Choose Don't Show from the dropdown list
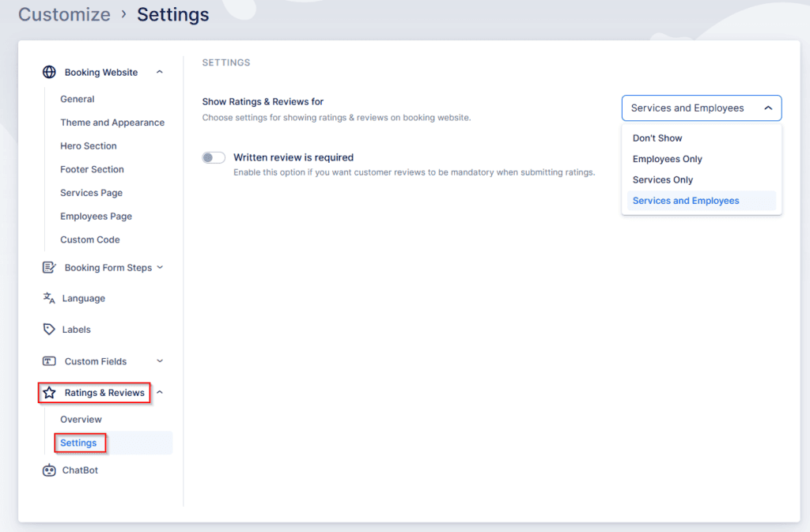 [702, 138]
